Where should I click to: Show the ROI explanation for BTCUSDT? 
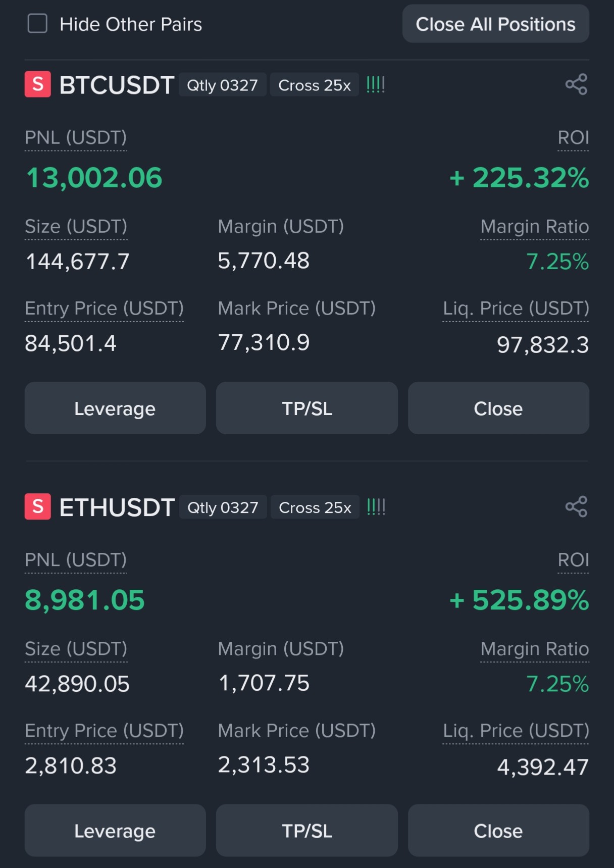pyautogui.click(x=573, y=138)
